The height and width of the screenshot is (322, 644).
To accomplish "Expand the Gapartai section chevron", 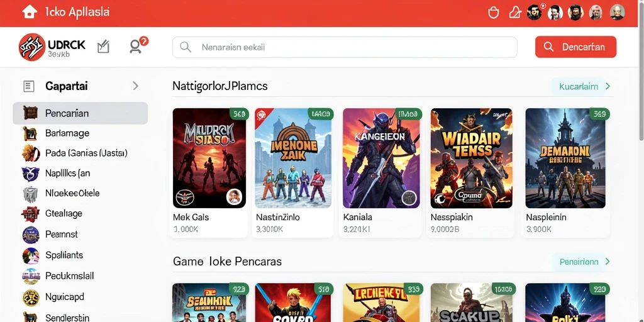I will click(x=136, y=86).
